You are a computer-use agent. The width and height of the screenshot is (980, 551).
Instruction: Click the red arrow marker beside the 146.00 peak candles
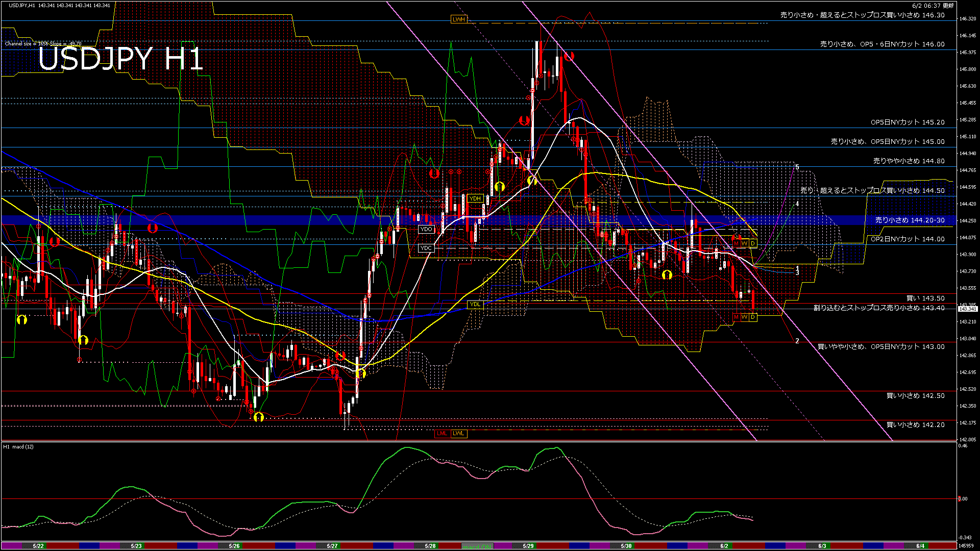pyautogui.click(x=569, y=56)
